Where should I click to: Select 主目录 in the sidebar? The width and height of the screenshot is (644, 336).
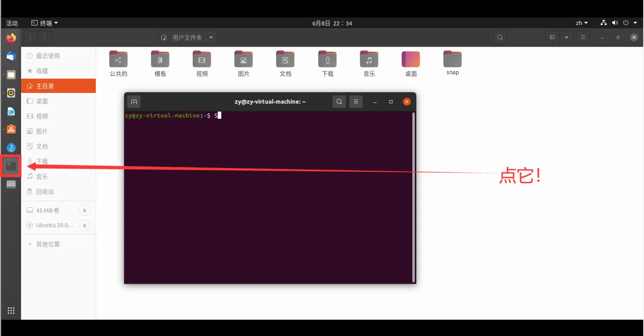(x=58, y=86)
